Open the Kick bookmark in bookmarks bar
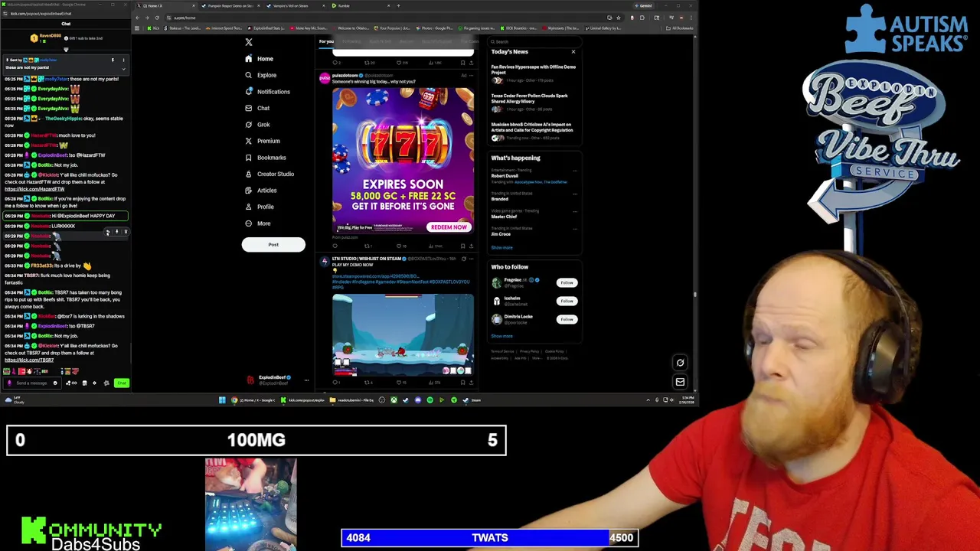The image size is (980, 551). (155, 28)
